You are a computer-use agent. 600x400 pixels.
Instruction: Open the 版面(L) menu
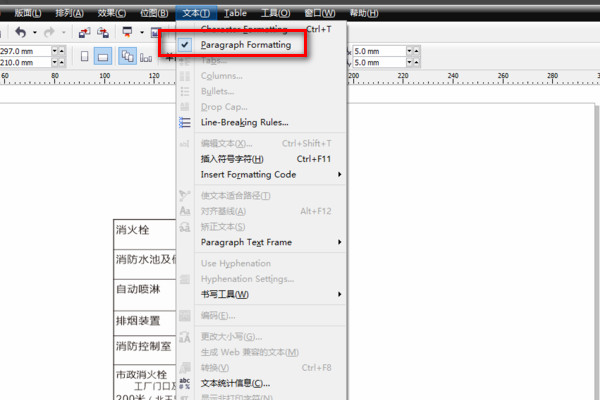(28, 13)
